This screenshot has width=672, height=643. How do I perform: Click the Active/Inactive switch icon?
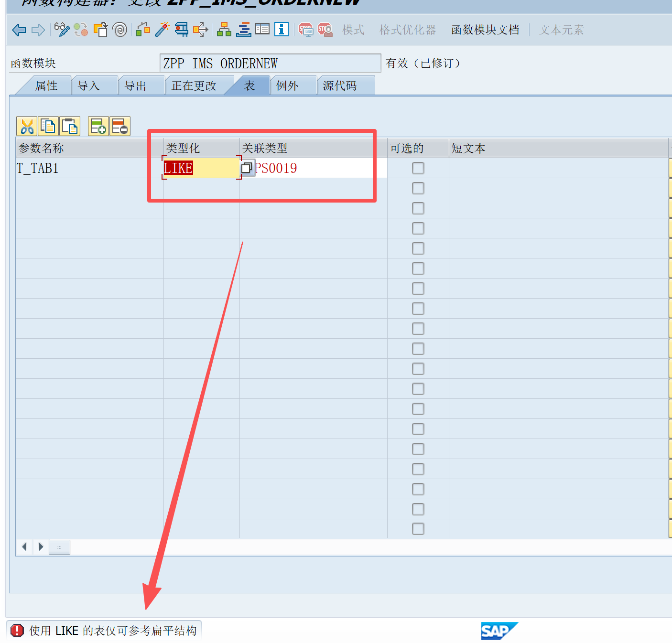81,30
